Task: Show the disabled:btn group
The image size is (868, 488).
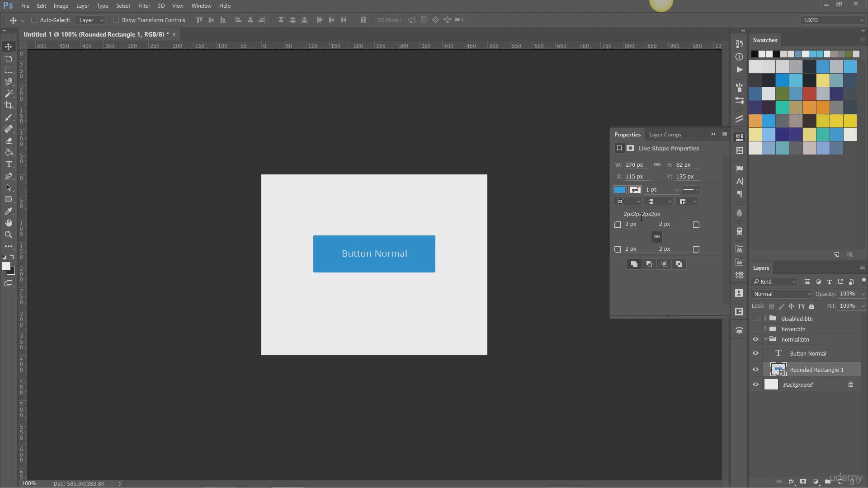Action: (755, 319)
